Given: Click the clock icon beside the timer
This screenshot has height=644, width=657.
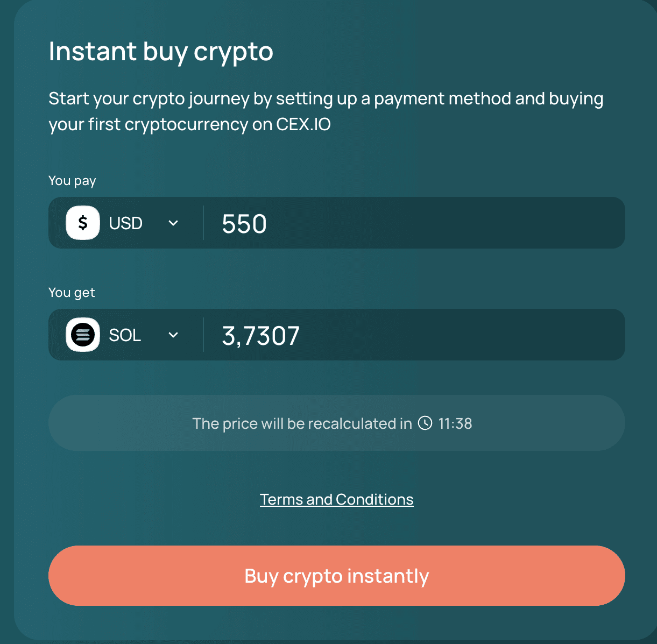Looking at the screenshot, I should click(425, 423).
